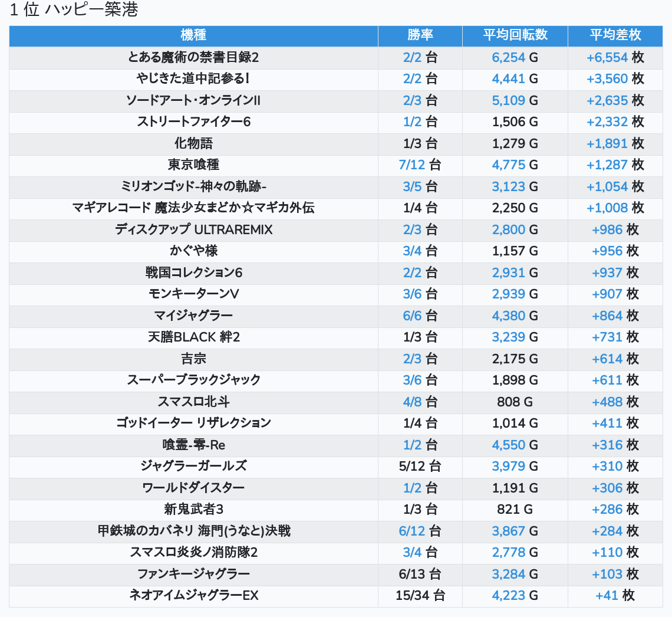Select machine name モンキーターンV
672x617 pixels.
(x=193, y=294)
